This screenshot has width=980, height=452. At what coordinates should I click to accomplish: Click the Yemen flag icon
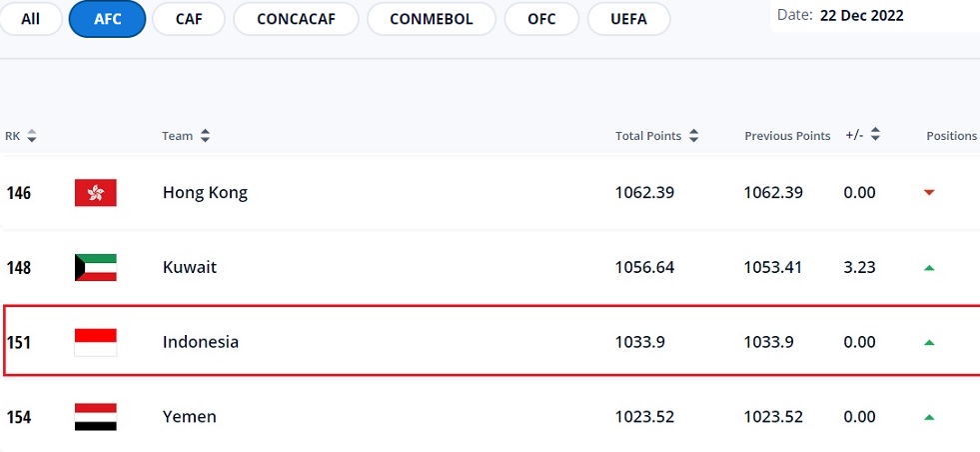(x=96, y=417)
